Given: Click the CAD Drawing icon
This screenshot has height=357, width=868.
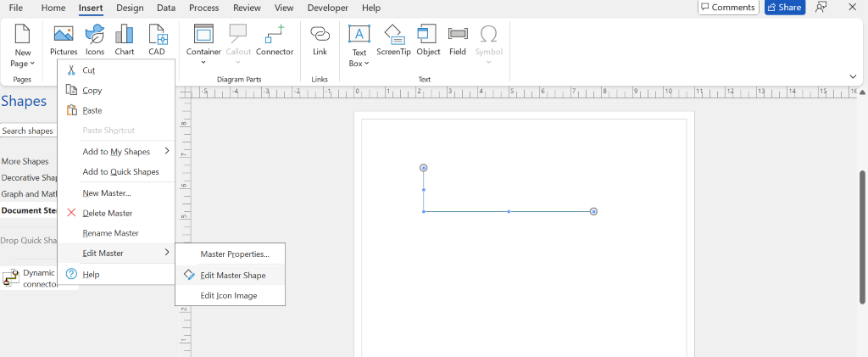Looking at the screenshot, I should [157, 34].
